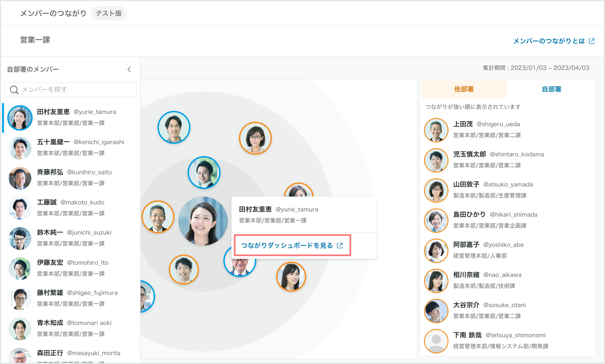Image resolution: width=605 pixels, height=364 pixels.
Task: Click 田村友里恵 name in popup card
Action: 255,209
